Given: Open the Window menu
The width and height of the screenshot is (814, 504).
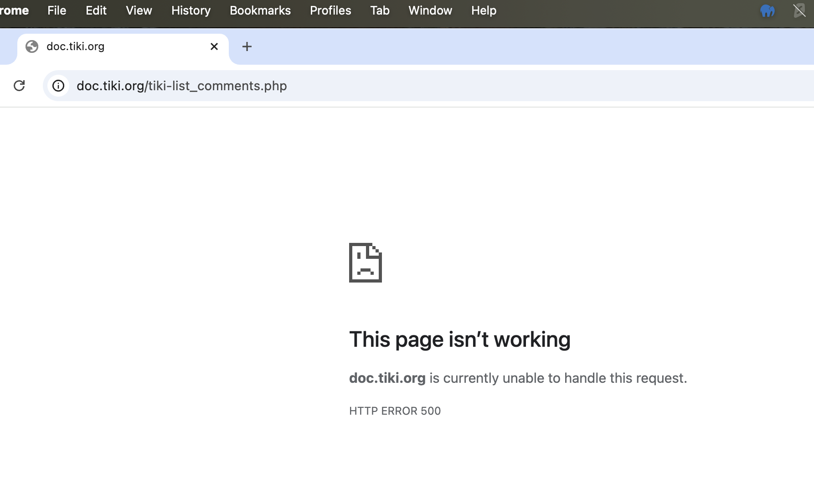Looking at the screenshot, I should pyautogui.click(x=430, y=10).
